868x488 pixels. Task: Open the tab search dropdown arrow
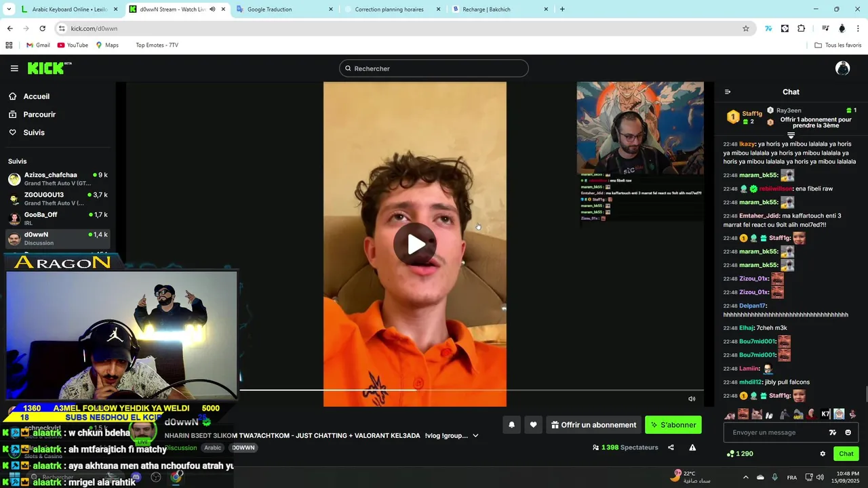tap(7, 9)
